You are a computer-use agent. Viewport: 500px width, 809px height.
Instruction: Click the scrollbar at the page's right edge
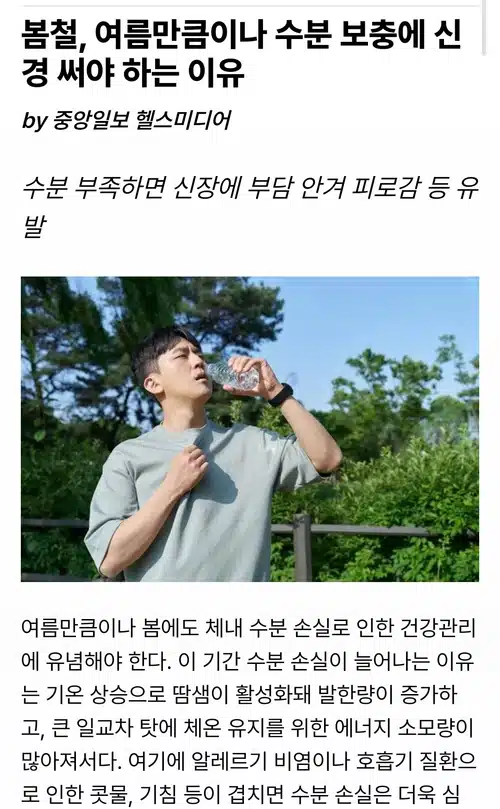[484, 27]
